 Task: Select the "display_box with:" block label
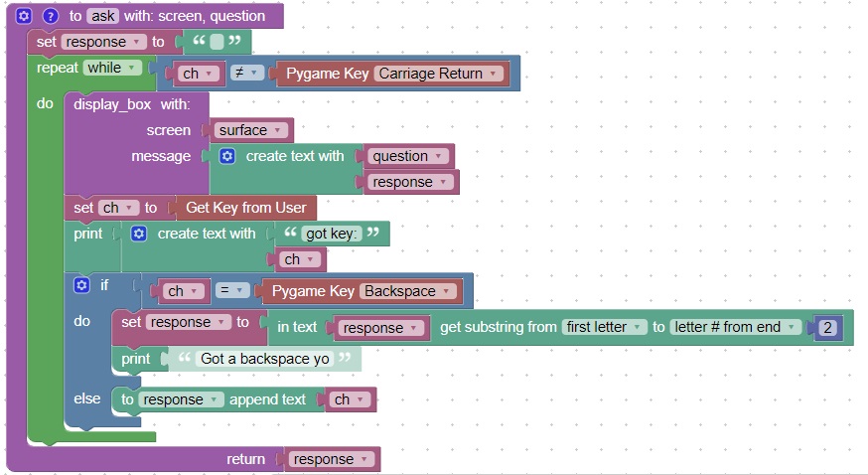(x=139, y=104)
